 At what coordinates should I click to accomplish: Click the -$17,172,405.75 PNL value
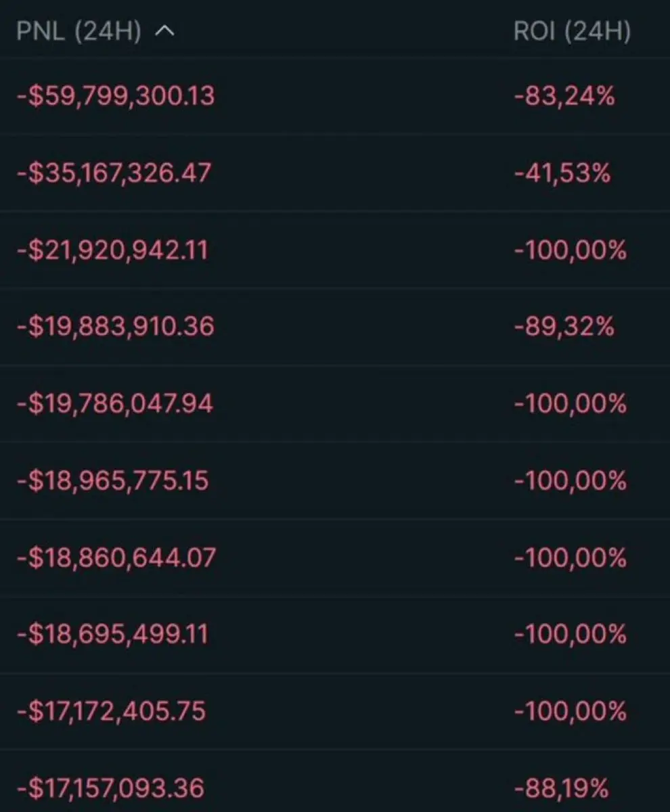(x=112, y=712)
